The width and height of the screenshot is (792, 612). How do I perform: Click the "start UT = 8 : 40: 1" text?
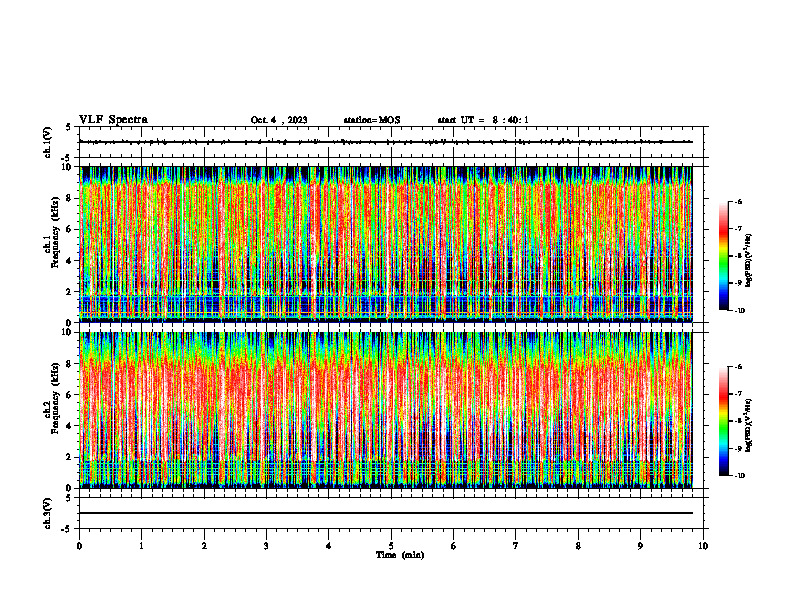[x=483, y=120]
